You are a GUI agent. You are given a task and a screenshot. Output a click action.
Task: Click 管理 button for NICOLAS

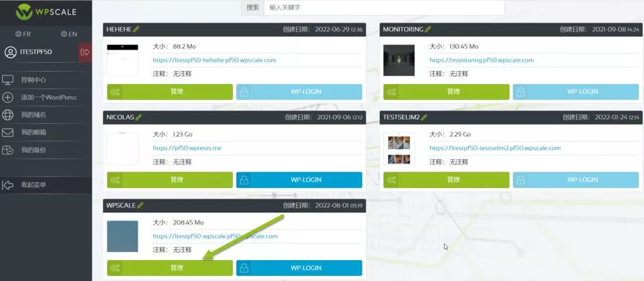(170, 180)
